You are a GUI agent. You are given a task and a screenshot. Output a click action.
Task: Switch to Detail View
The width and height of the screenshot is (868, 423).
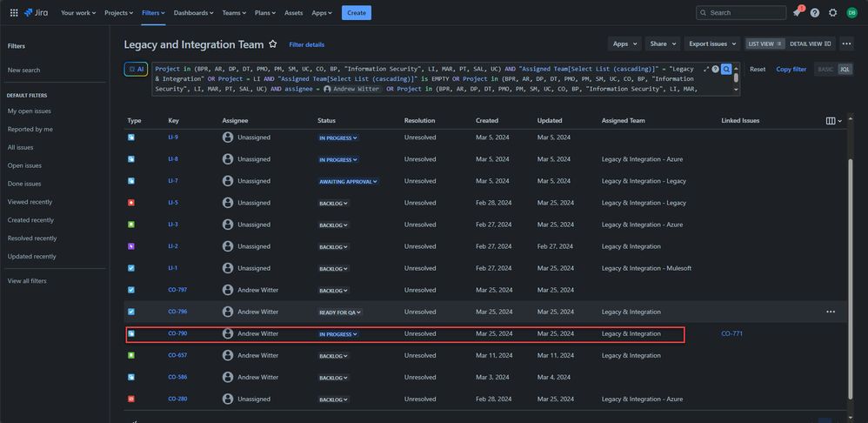pos(810,44)
